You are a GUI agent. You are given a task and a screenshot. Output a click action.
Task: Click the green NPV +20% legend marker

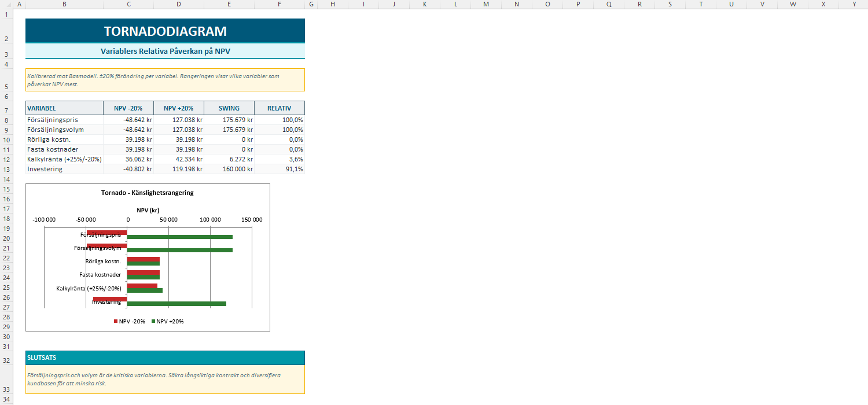pos(153,321)
